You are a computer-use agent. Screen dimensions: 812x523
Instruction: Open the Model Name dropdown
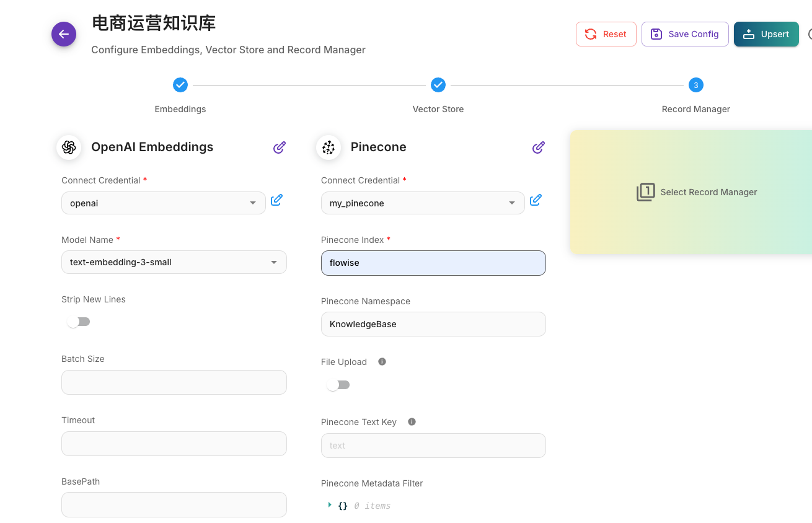click(174, 262)
